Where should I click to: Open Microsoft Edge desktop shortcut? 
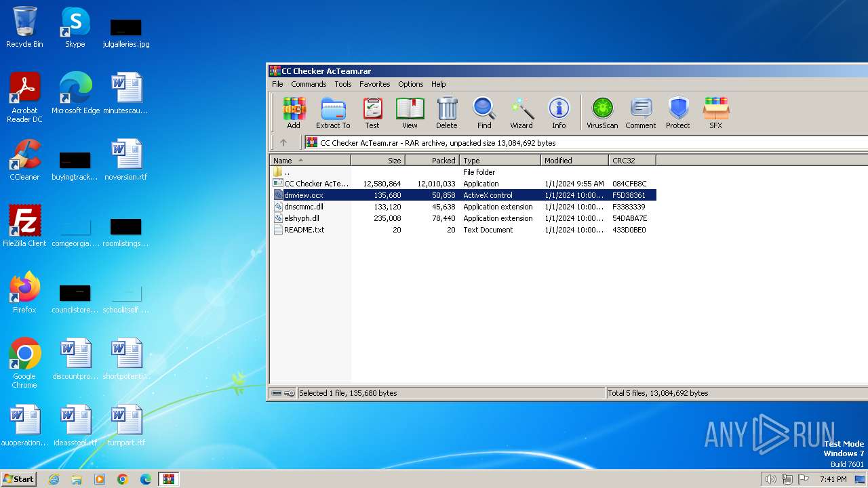tap(75, 94)
